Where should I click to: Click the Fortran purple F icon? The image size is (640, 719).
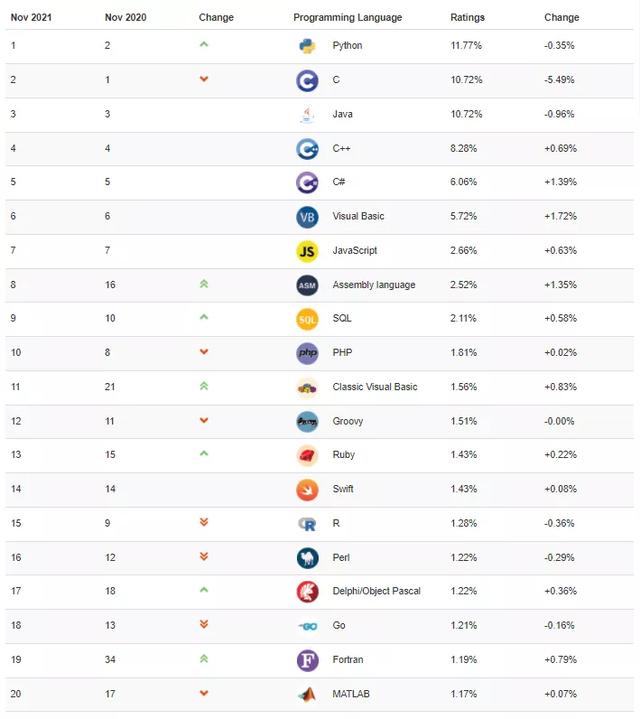[x=307, y=660]
